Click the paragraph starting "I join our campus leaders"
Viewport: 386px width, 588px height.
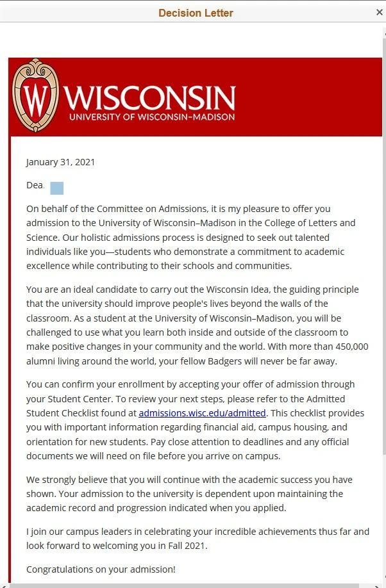coord(197,539)
